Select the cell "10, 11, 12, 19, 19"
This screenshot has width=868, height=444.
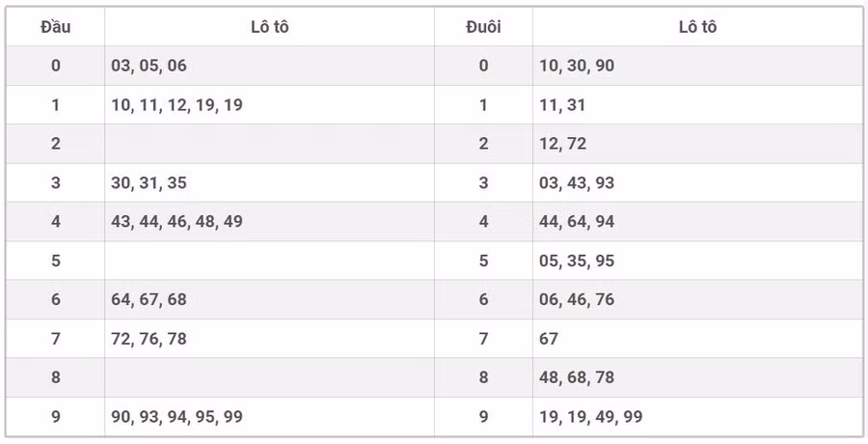(176, 105)
